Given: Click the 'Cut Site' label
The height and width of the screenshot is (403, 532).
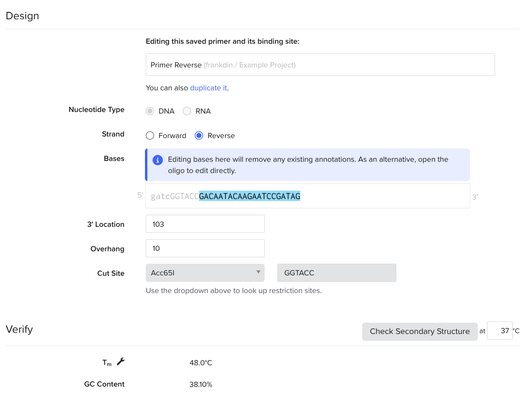Looking at the screenshot, I should pyautogui.click(x=111, y=273).
